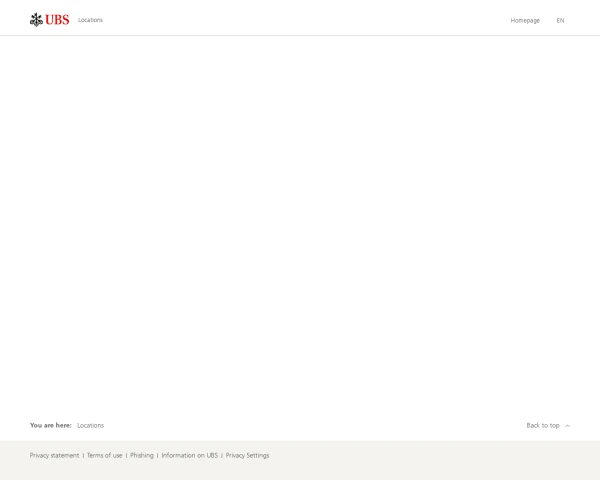Open the Locations link beside UBS logo

click(x=90, y=20)
